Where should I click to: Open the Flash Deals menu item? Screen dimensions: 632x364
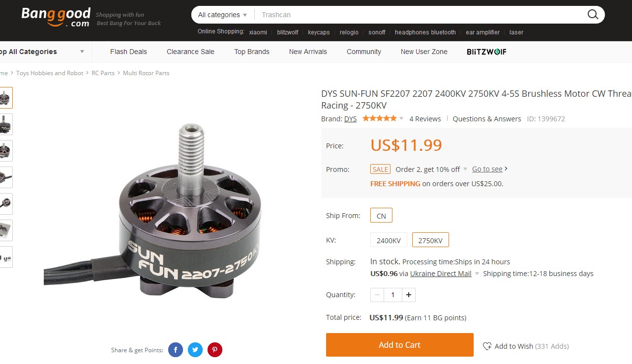tap(128, 52)
